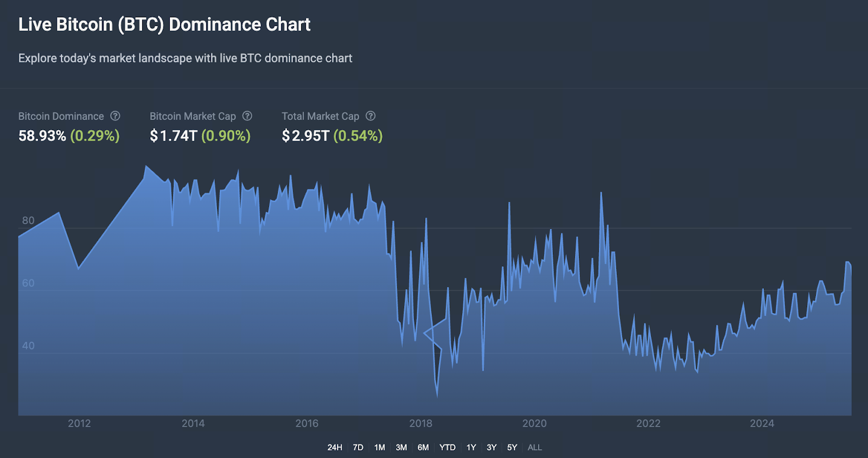
Task: Click the 80 gridline label on the y-axis
Action: click(x=28, y=220)
